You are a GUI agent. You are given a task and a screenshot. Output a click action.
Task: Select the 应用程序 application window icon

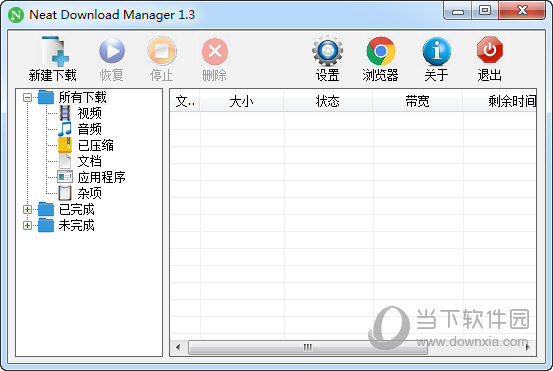[x=65, y=177]
